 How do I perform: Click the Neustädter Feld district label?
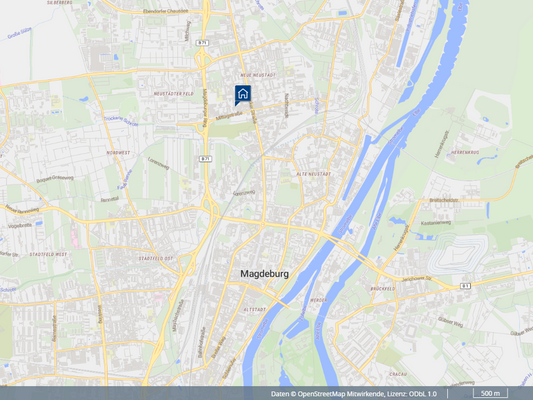click(x=174, y=93)
